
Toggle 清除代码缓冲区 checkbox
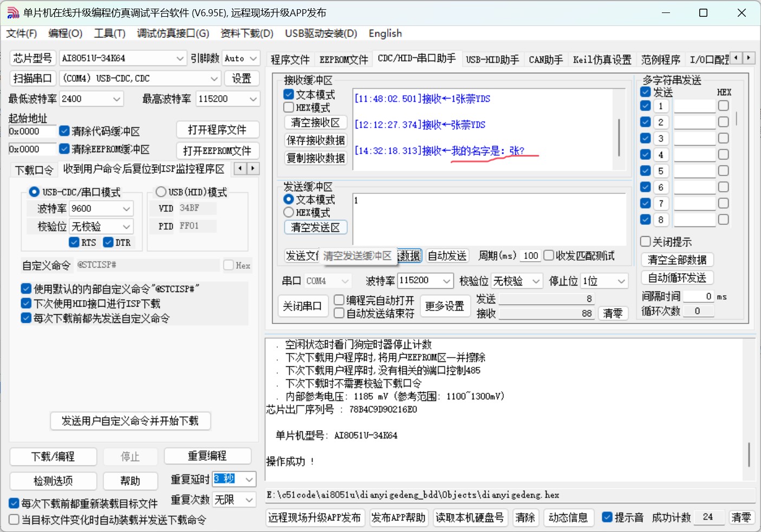[64, 131]
